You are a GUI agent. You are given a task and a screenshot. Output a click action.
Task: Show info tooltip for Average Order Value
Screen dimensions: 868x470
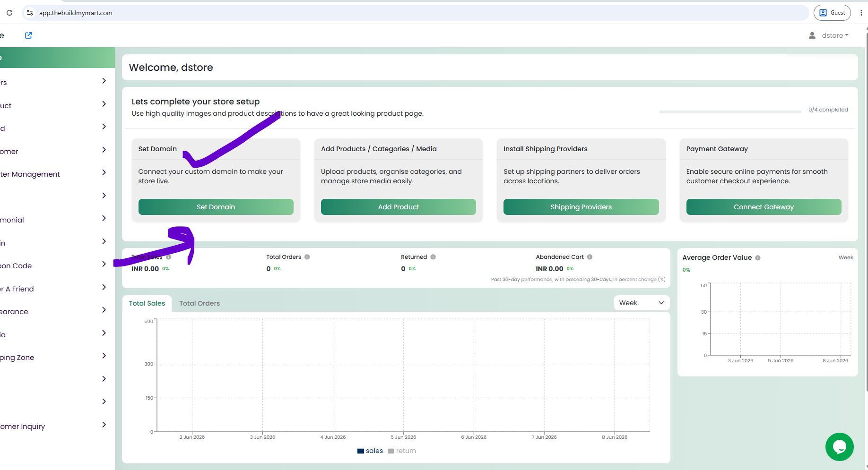coord(758,258)
